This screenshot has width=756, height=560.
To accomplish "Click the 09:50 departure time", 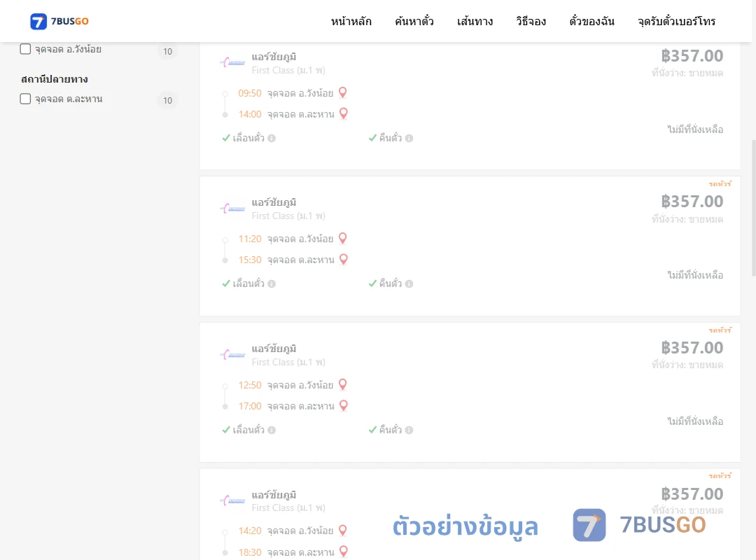I will coord(250,93).
